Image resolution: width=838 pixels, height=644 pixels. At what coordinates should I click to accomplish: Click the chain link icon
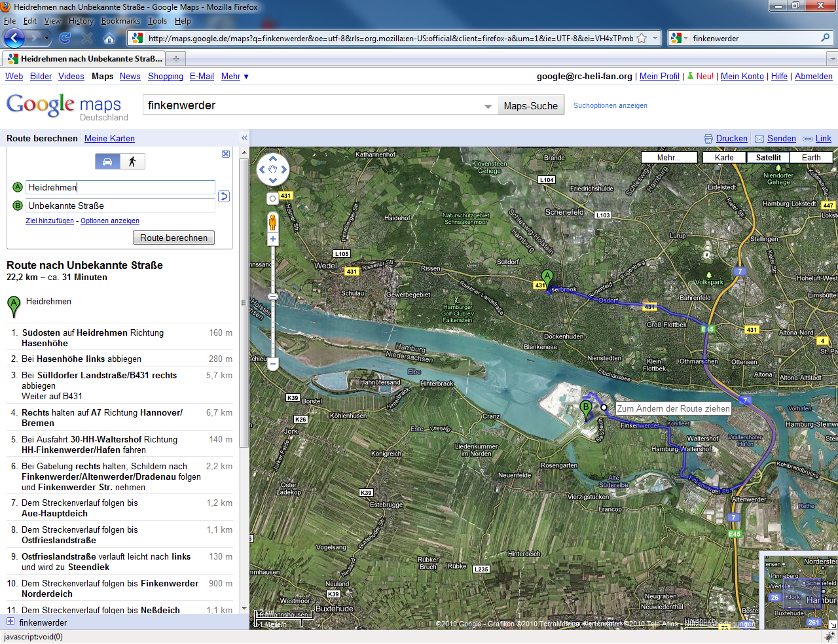808,139
